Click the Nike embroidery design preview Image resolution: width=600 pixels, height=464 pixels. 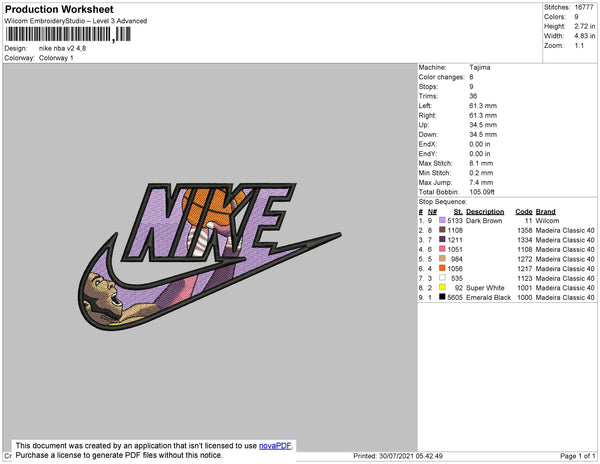209,256
